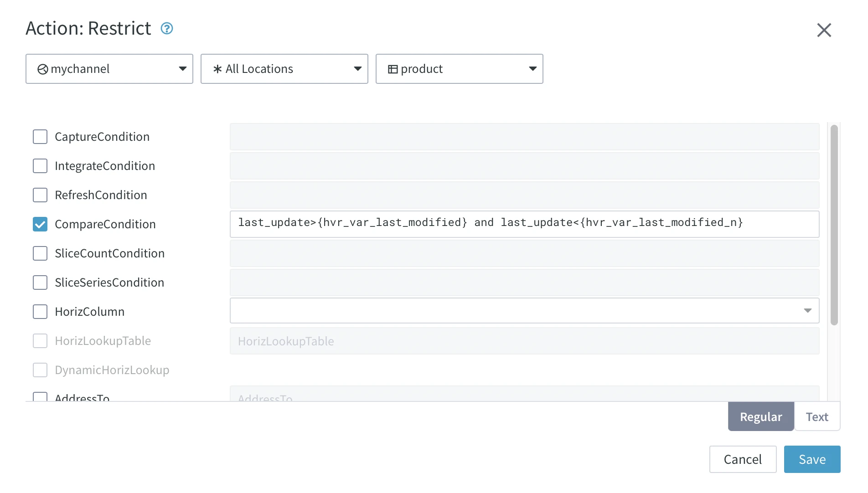Open the All Locations dropdown

coord(357,69)
